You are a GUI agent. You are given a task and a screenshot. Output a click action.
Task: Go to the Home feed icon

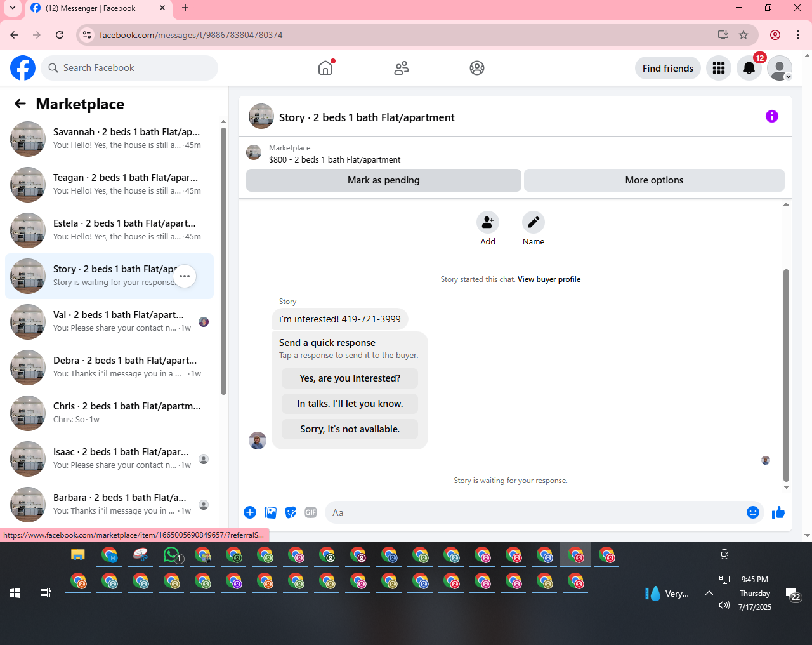click(325, 68)
